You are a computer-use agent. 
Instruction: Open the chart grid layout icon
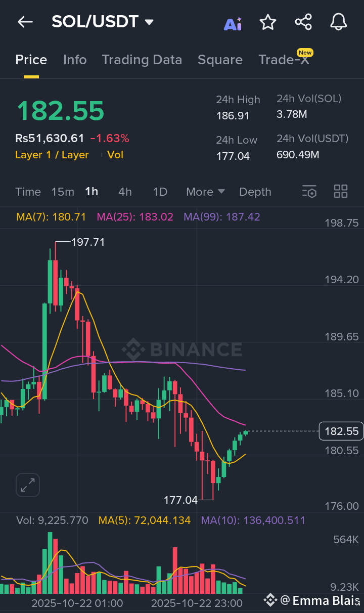click(x=341, y=191)
